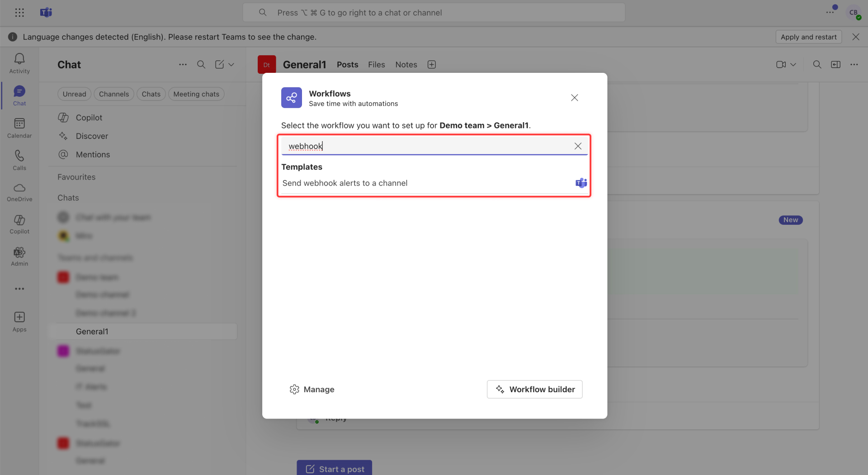
Task: Search in channel magnifier icon
Action: [817, 65]
